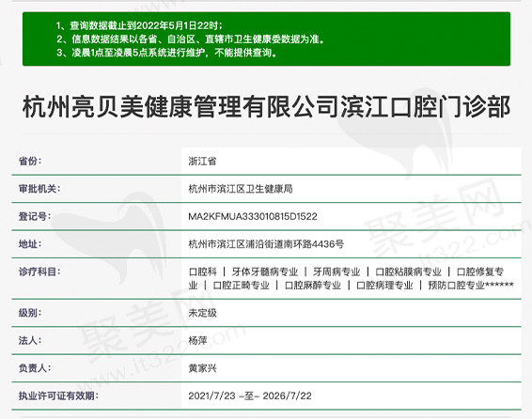
Task: Click the 牙体牙髓病专业 entry
Action: (x=265, y=272)
